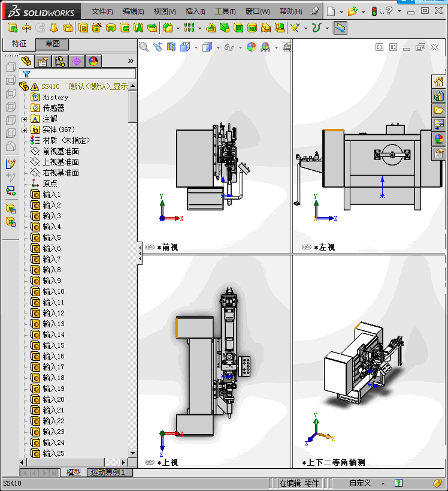Screen dimensions: 448x491
Task: Open FeatureManager design tree tab
Action: pyautogui.click(x=26, y=61)
